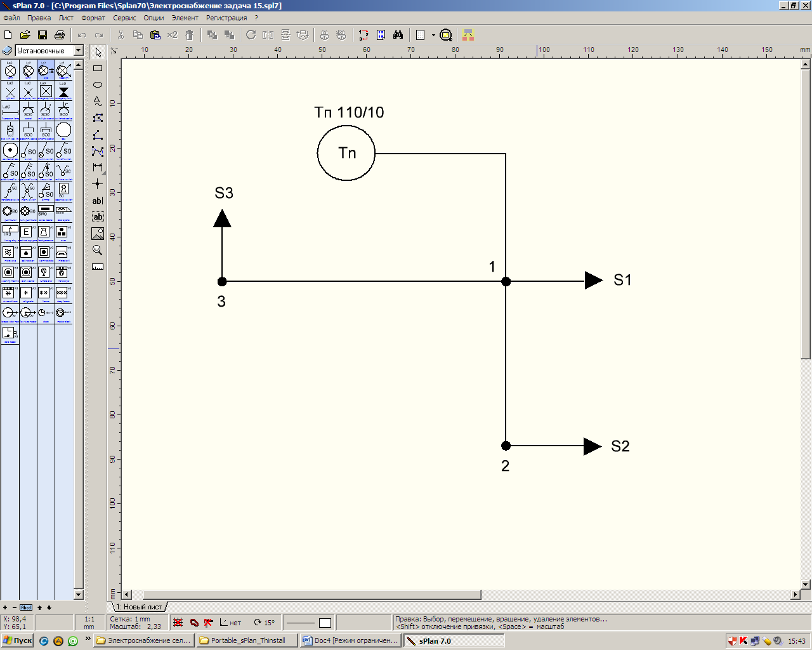This screenshot has height=650, width=812.
Task: Select the special shapes tool
Action: coord(98,101)
